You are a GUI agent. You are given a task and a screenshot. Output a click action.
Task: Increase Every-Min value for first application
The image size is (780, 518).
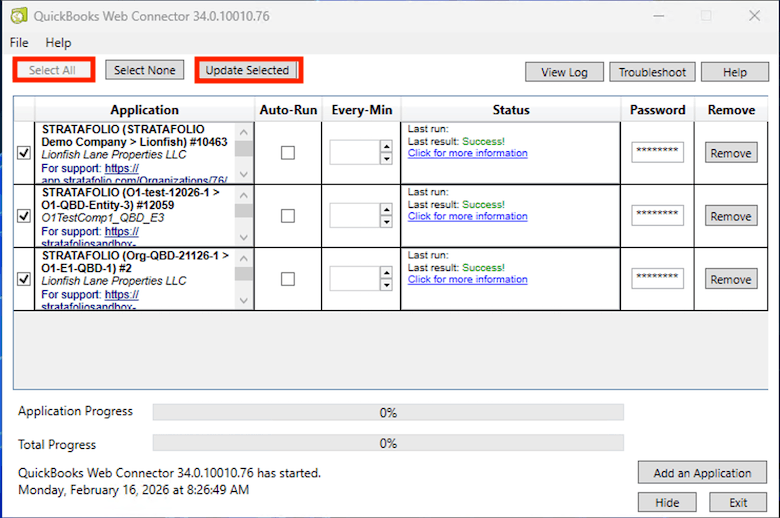[386, 147]
